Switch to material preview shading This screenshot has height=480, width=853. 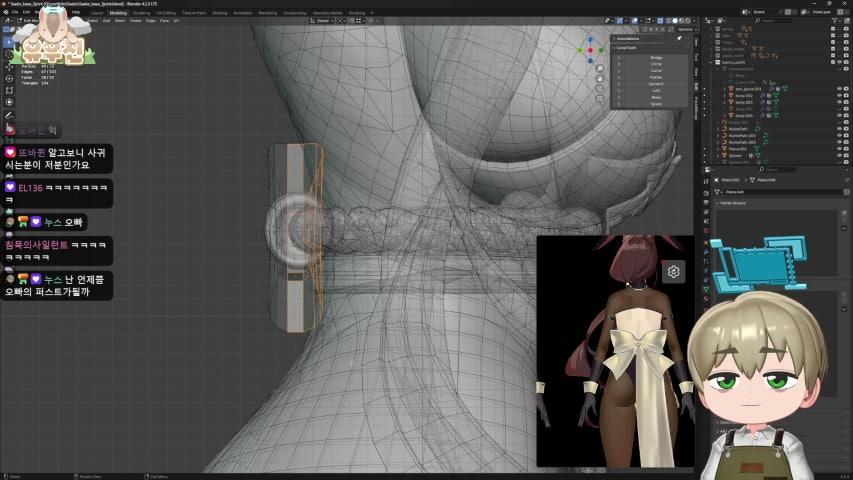[x=682, y=21]
